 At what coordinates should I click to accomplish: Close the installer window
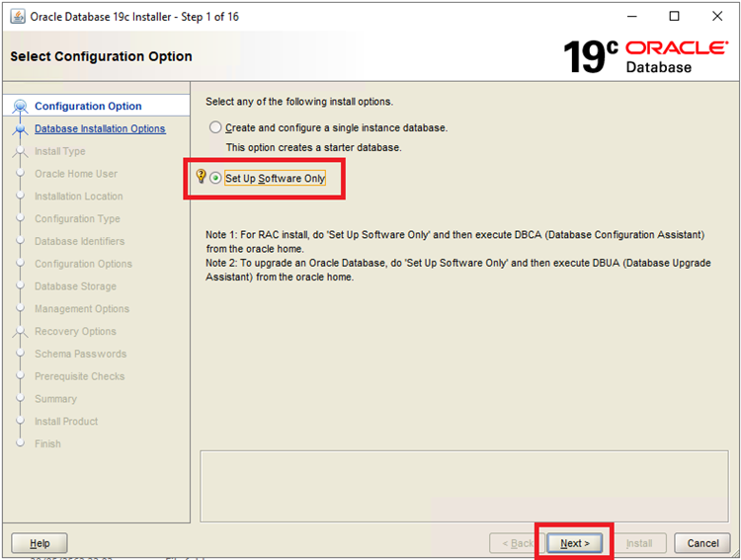click(x=717, y=17)
